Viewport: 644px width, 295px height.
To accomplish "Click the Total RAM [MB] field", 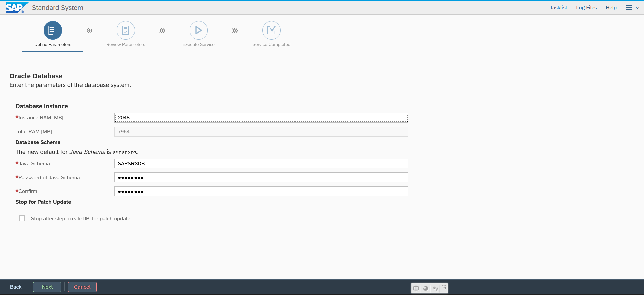I will (261, 132).
